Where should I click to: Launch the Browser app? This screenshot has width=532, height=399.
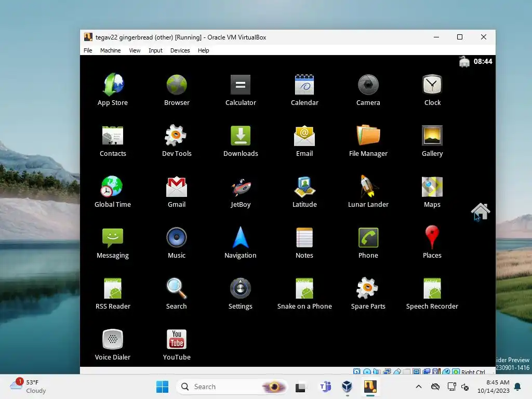177,89
